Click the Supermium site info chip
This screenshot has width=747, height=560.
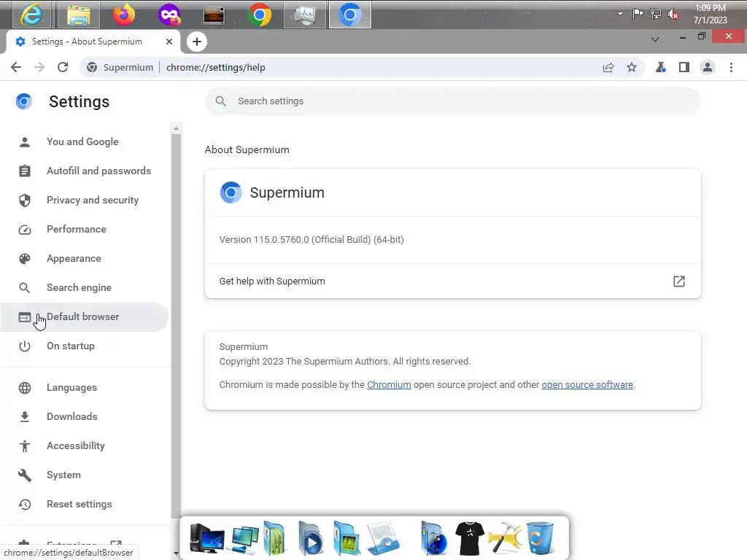tap(120, 67)
